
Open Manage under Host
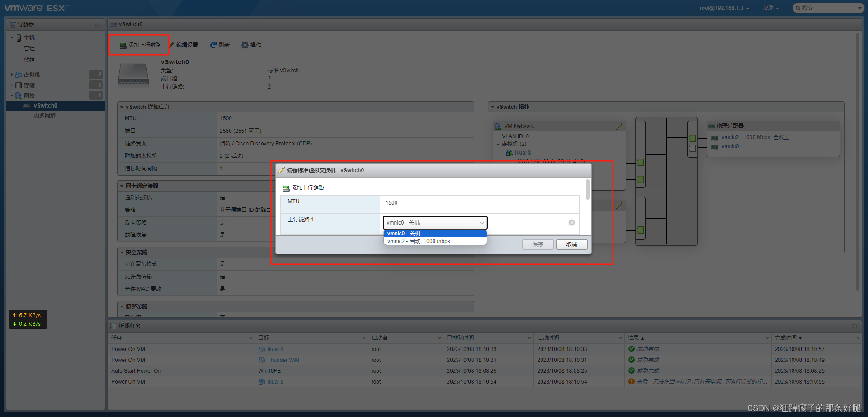coord(29,48)
